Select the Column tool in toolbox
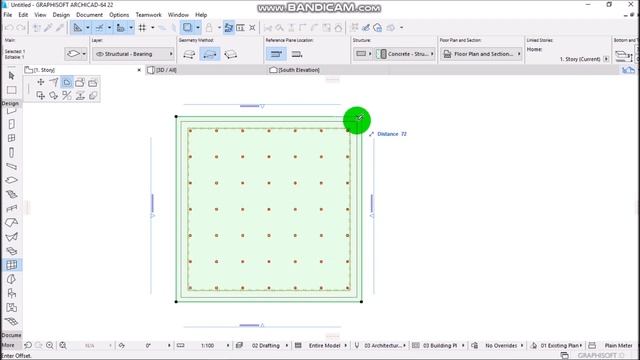The height and width of the screenshot is (360, 640). 11,153
